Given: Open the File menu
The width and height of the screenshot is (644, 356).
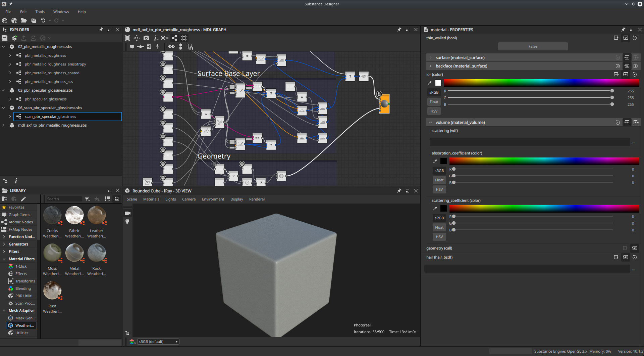Looking at the screenshot, I should (8, 12).
